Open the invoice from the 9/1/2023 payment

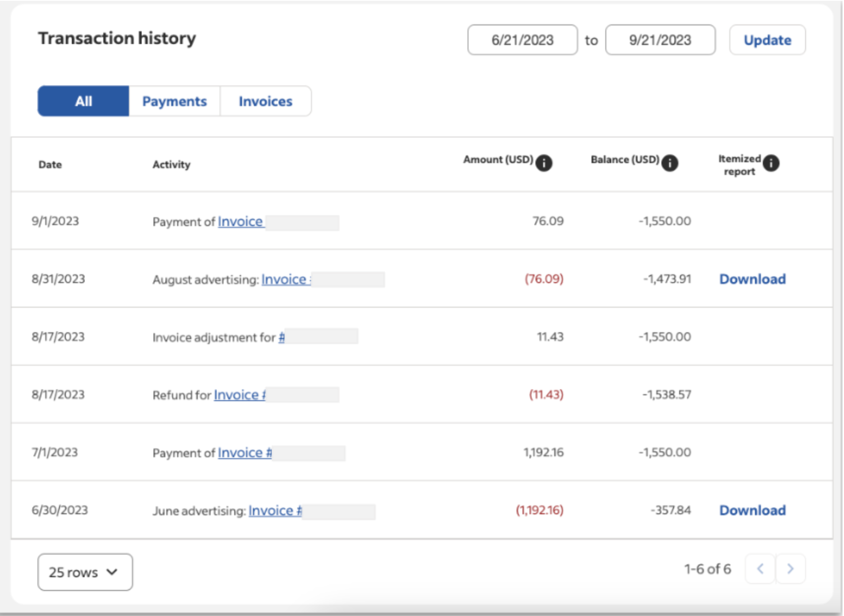tap(240, 221)
